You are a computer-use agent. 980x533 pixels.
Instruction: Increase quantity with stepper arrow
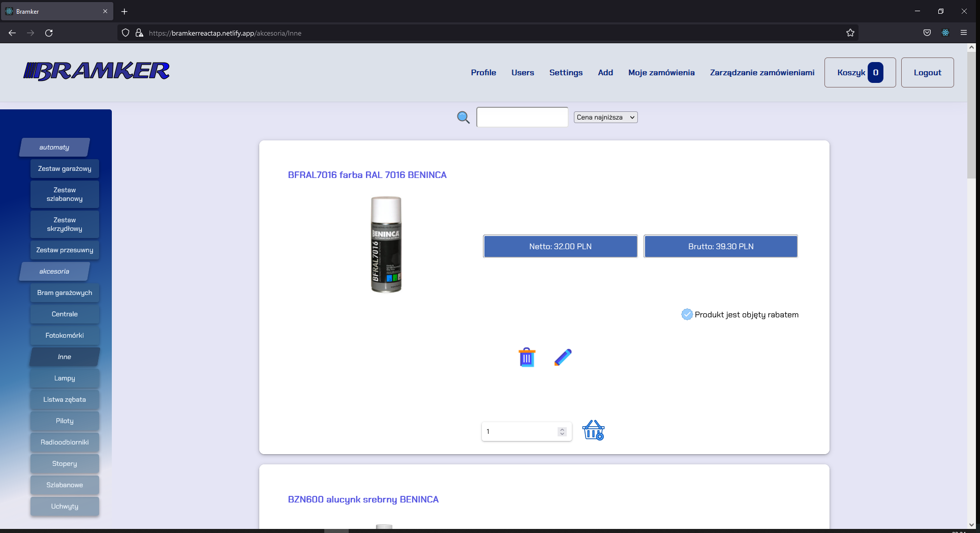click(x=561, y=429)
